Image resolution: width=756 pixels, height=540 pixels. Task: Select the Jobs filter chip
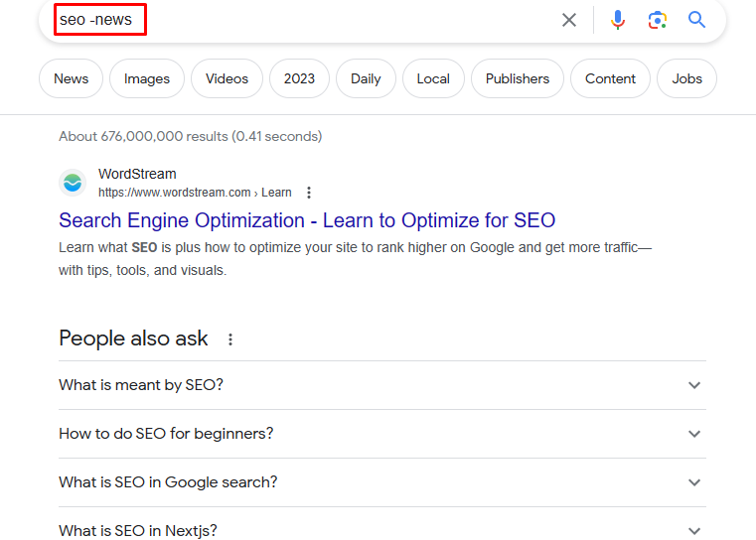[x=687, y=78]
